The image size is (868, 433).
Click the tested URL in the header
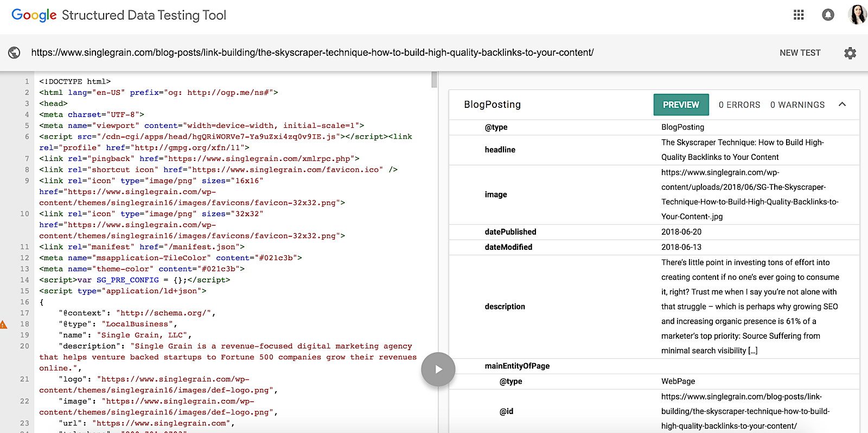(312, 53)
